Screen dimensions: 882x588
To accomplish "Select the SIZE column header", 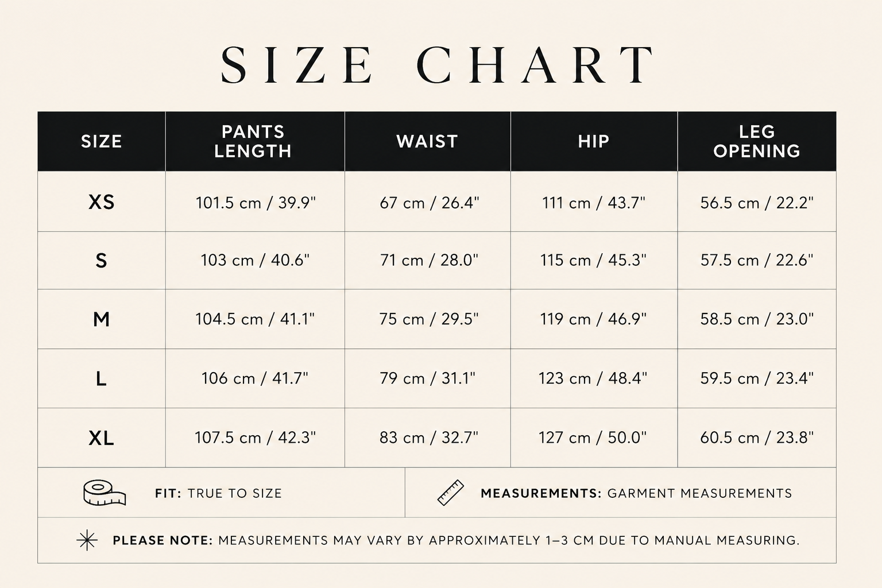I will pos(102,141).
